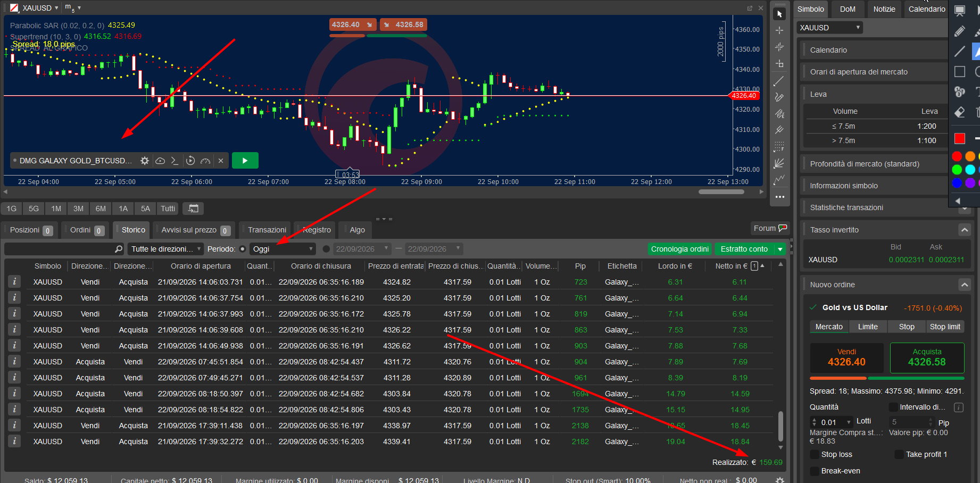The width and height of the screenshot is (980, 483).
Task: Open the Tutte le direzioni dropdown
Action: (165, 249)
